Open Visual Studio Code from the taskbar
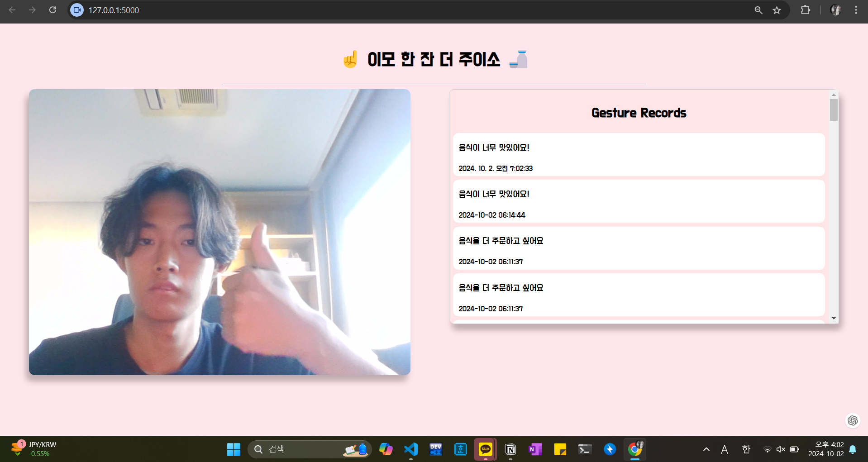This screenshot has height=462, width=868. coord(411,449)
